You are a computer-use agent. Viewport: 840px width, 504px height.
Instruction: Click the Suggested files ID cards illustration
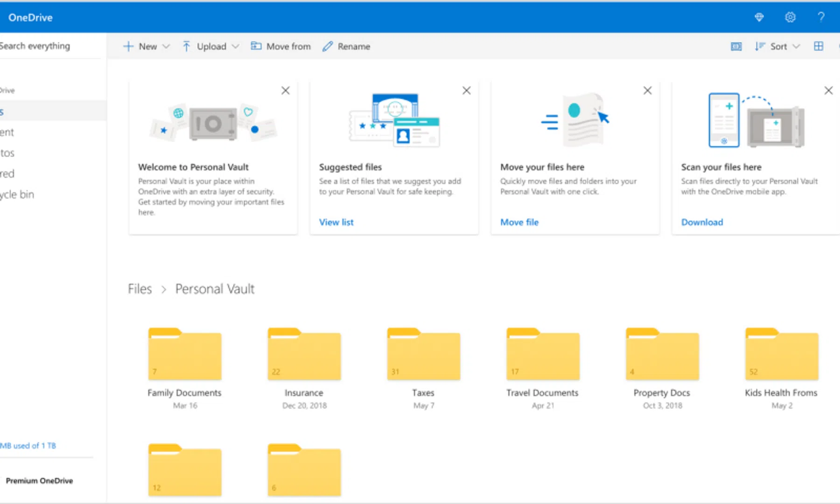tap(394, 120)
